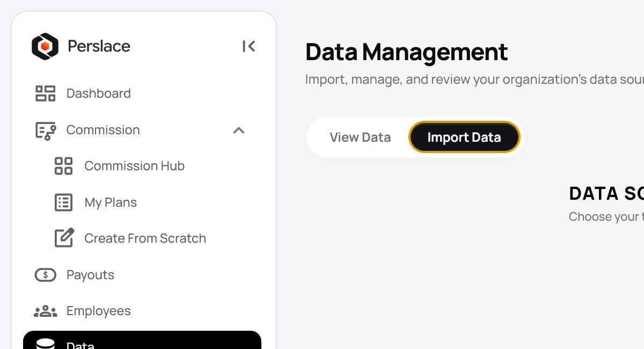Click the My Plans list icon
Viewport: 644px width, 349px height.
click(63, 202)
